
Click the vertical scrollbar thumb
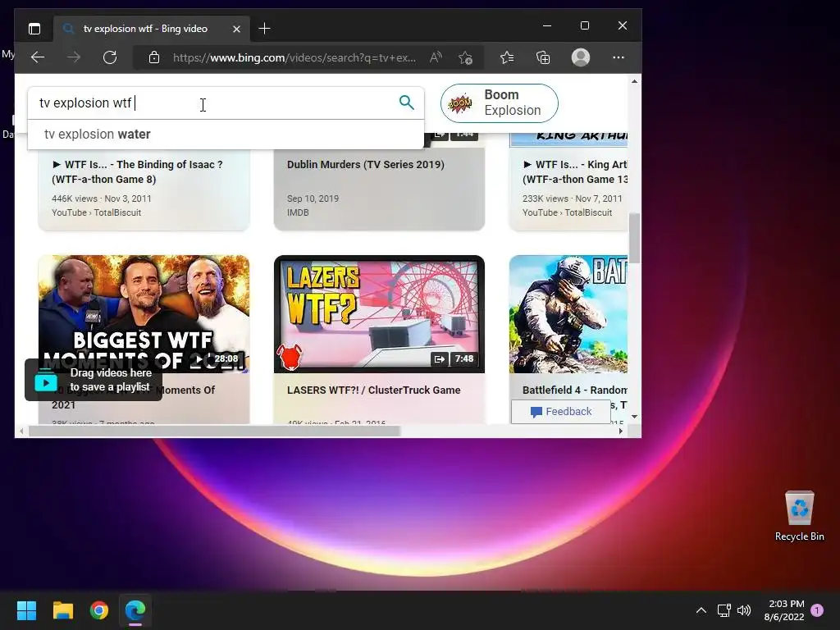click(x=634, y=238)
